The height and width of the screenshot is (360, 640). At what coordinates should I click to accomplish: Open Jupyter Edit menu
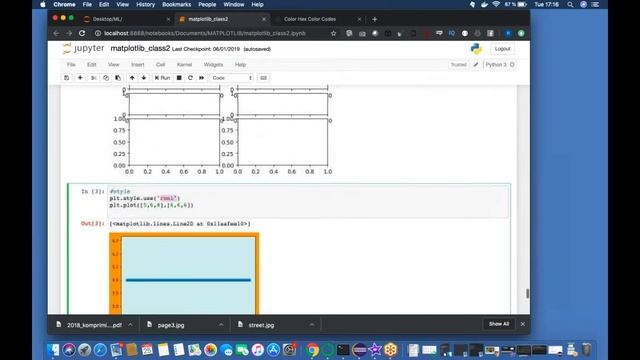coord(91,64)
